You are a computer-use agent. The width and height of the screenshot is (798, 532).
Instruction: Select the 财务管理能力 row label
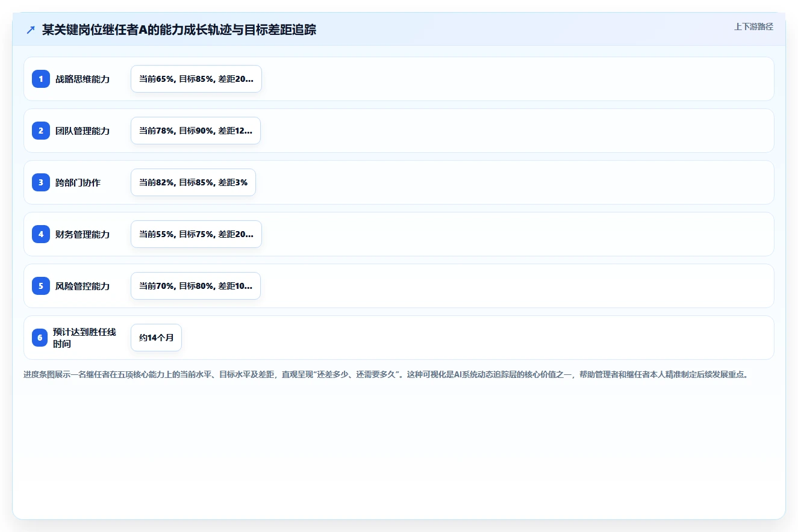tap(83, 234)
